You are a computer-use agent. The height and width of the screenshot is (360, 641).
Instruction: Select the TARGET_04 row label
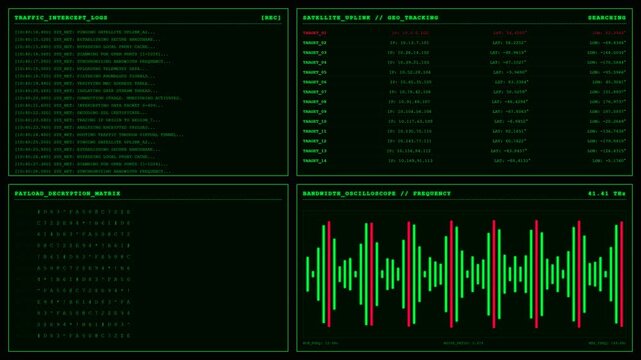click(x=314, y=62)
